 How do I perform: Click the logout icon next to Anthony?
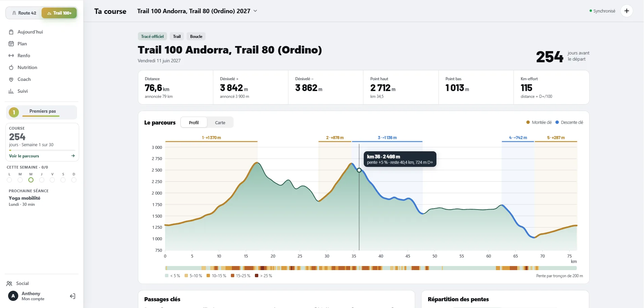72,296
